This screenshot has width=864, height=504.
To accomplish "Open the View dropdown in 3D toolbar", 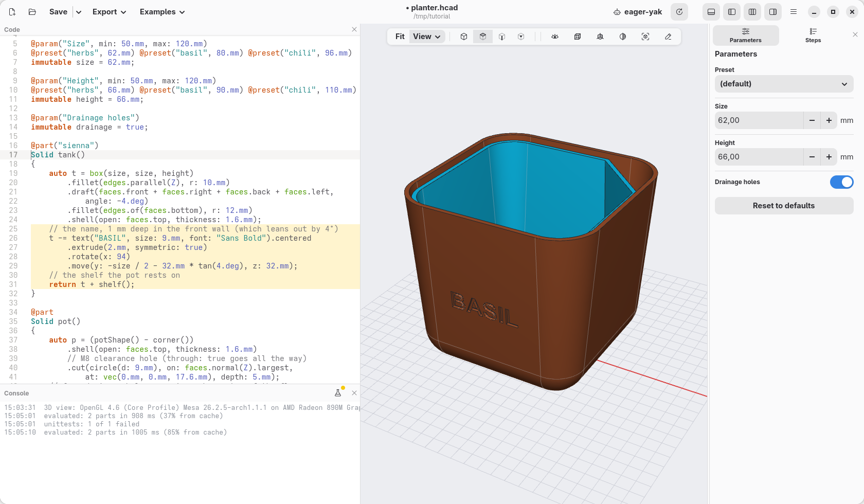I will point(427,37).
